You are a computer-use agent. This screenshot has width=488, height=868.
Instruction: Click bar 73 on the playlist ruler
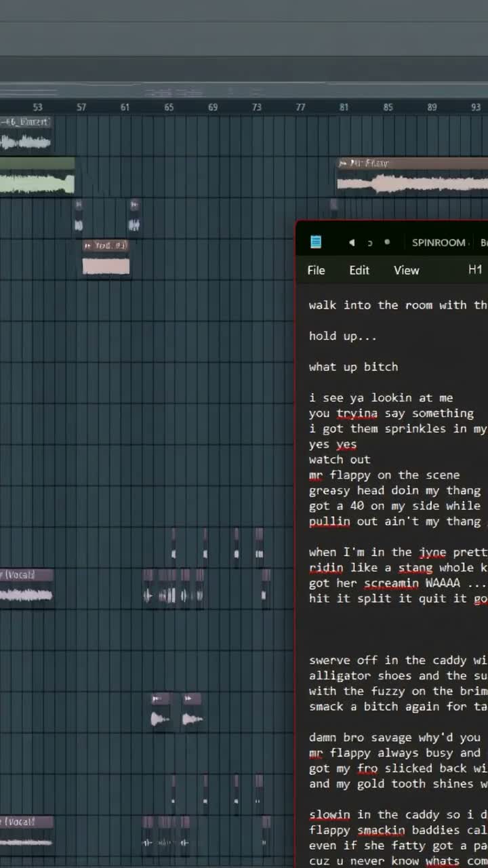point(256,107)
